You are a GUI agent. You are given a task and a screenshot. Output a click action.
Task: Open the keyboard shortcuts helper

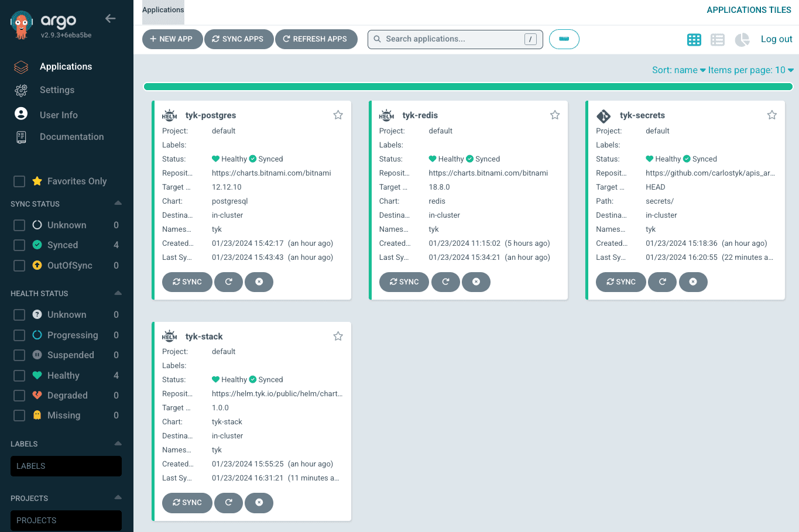click(564, 39)
